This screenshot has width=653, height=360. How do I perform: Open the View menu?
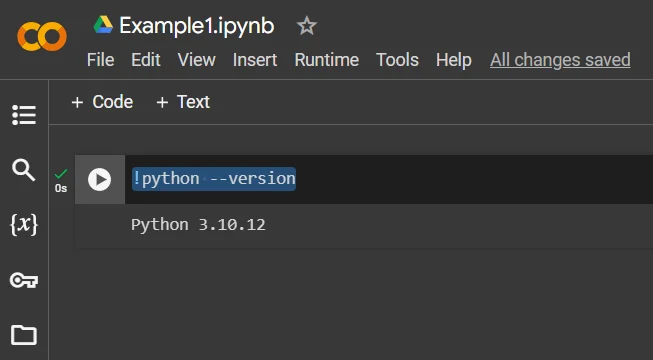pos(197,60)
